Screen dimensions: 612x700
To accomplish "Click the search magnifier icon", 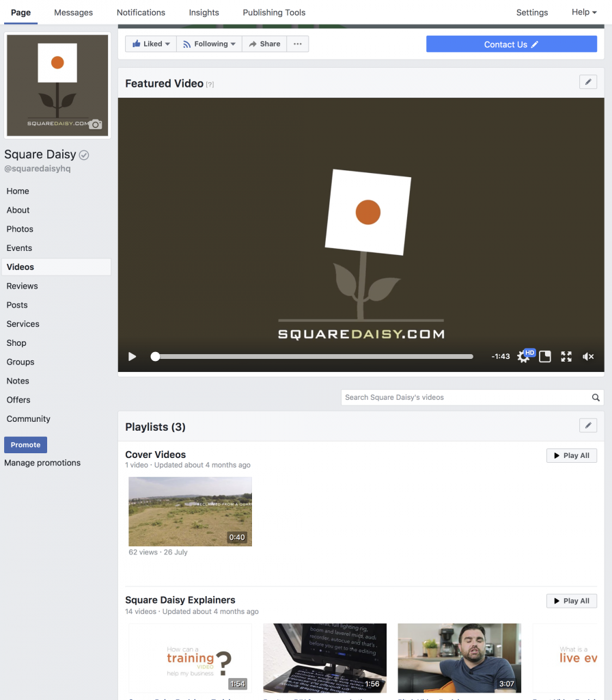I will click(596, 397).
